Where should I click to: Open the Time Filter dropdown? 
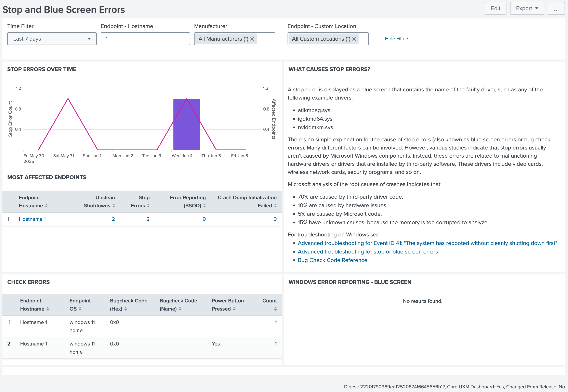(52, 39)
